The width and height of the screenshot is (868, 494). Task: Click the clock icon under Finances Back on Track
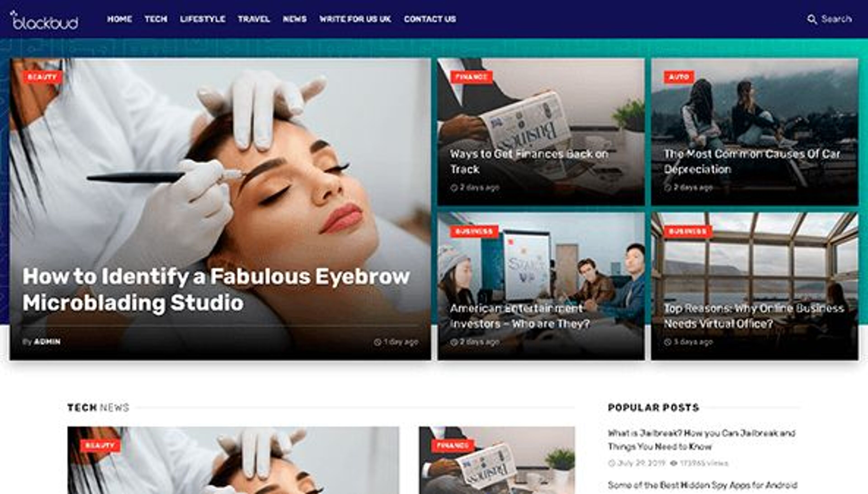(454, 188)
